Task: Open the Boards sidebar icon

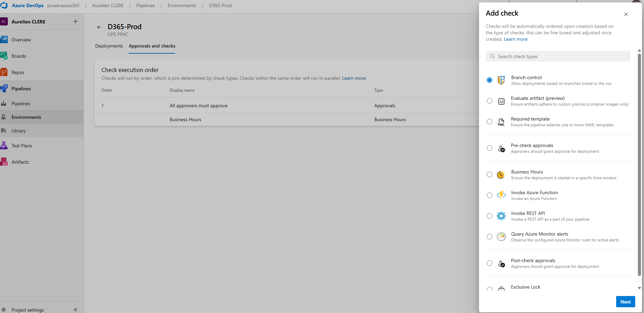Action: 4,56
